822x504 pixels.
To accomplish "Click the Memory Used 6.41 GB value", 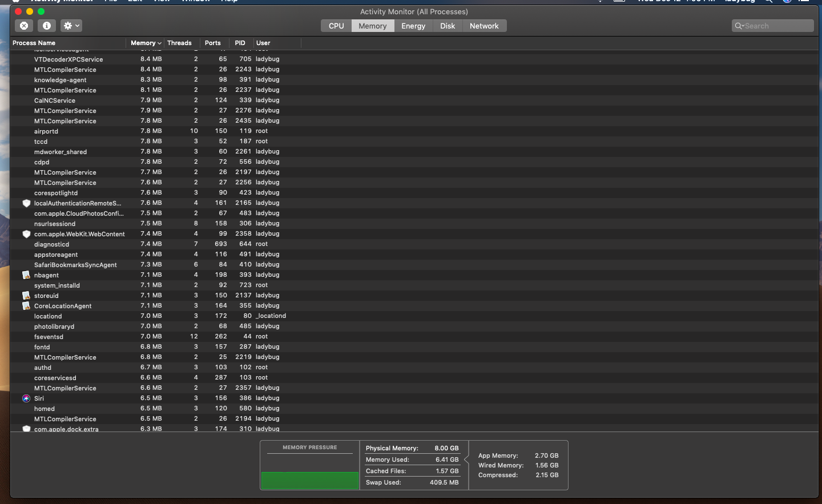I will (447, 459).
